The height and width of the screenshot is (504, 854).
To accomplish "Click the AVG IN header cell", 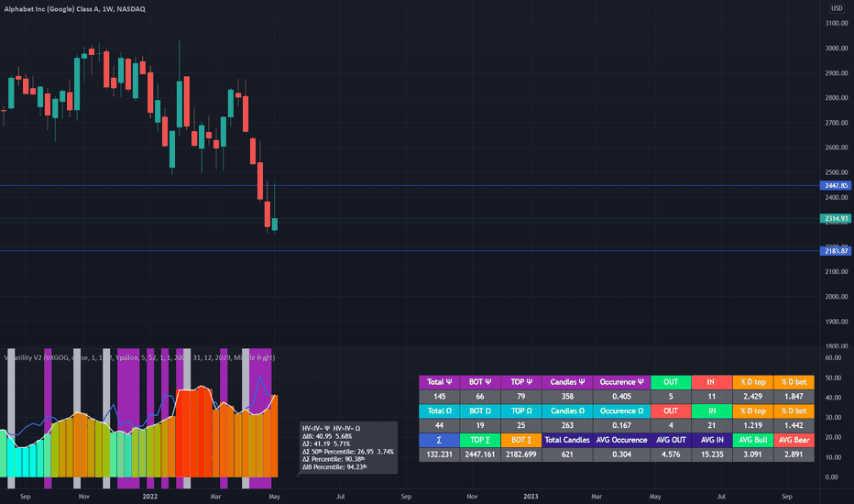I will (x=712, y=440).
